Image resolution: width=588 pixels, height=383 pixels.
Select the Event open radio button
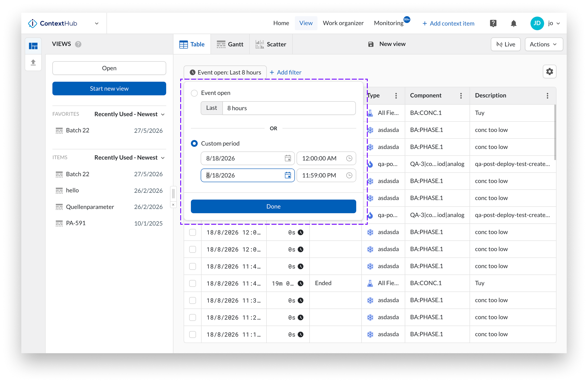[x=194, y=93]
